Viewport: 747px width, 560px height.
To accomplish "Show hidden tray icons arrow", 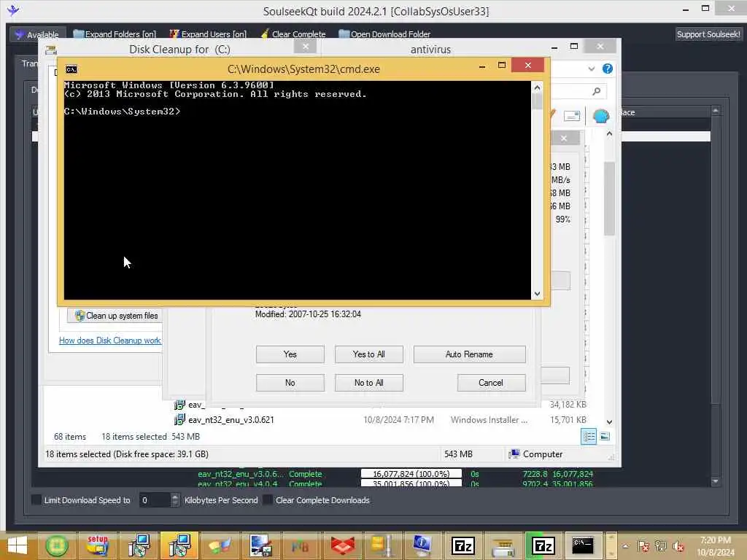I will (625, 547).
